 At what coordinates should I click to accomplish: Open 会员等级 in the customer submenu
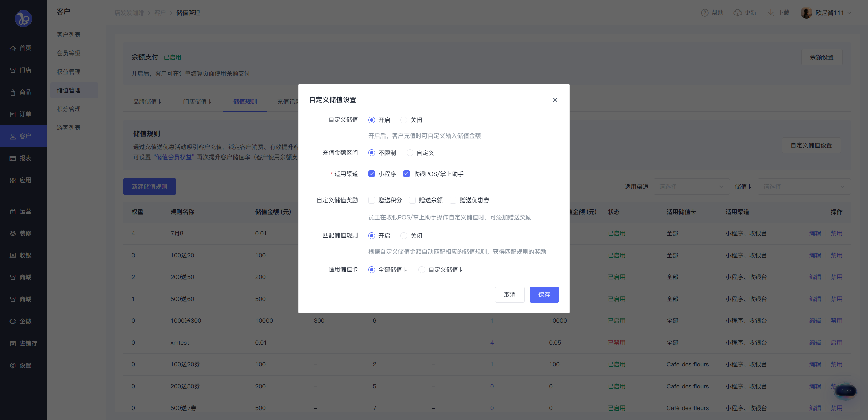pyautogui.click(x=68, y=53)
